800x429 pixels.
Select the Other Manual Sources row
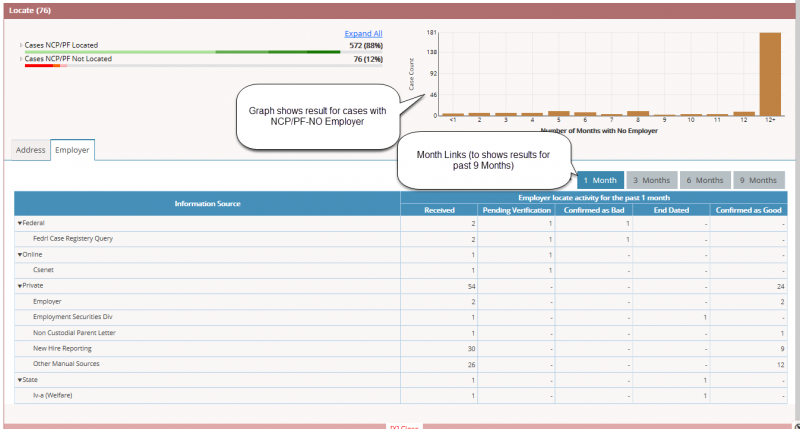(x=401, y=364)
